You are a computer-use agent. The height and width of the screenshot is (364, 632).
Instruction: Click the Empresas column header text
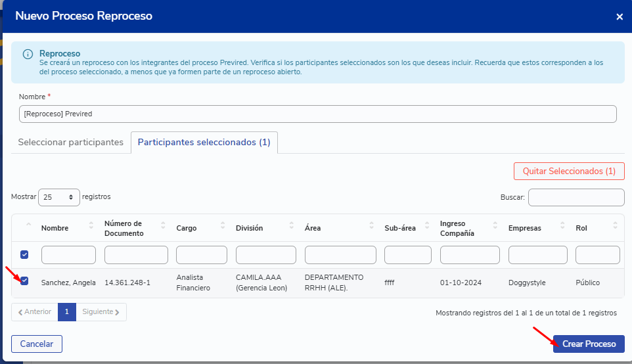pyautogui.click(x=524, y=228)
